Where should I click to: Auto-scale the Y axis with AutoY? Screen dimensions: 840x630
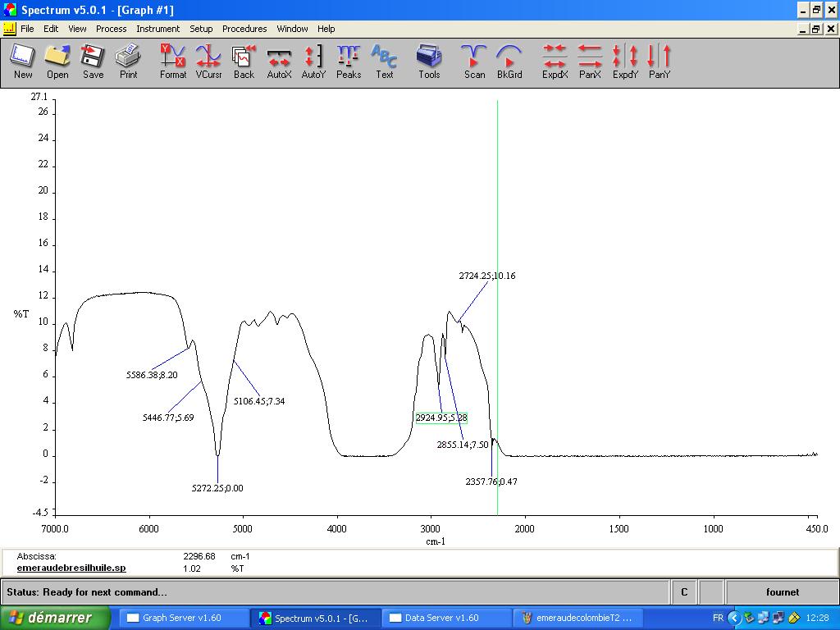(313, 62)
